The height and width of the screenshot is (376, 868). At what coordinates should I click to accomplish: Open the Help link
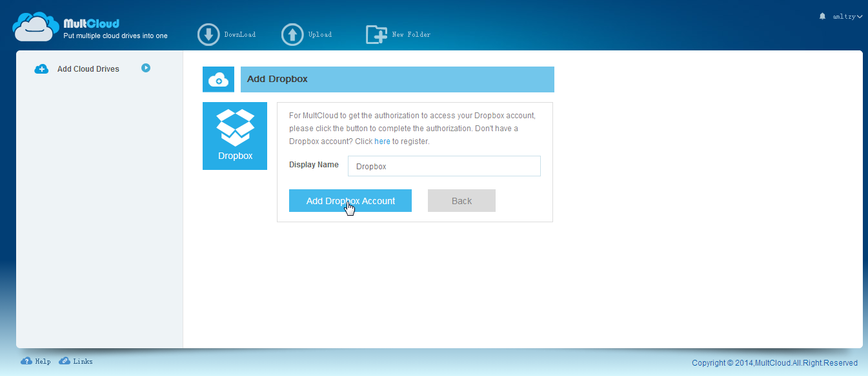43,362
